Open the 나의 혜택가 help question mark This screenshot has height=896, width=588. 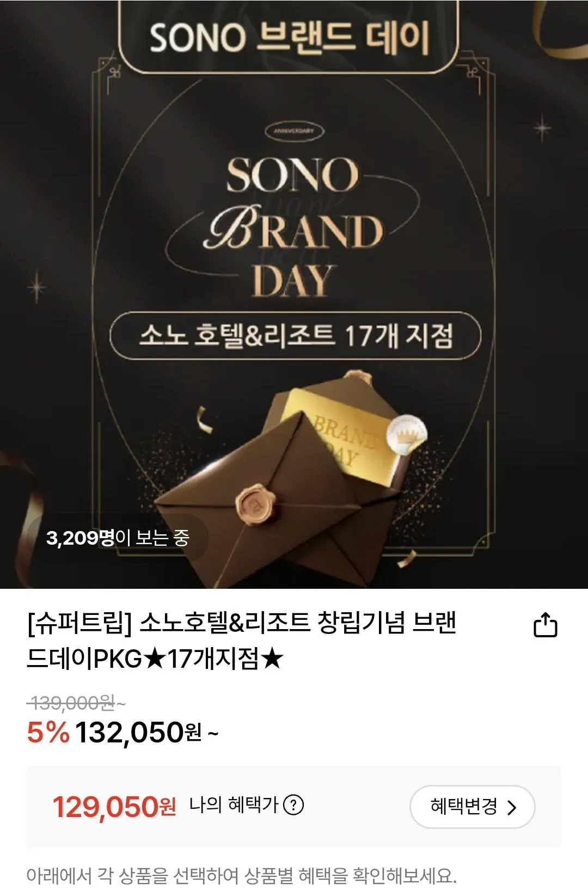coord(294,804)
